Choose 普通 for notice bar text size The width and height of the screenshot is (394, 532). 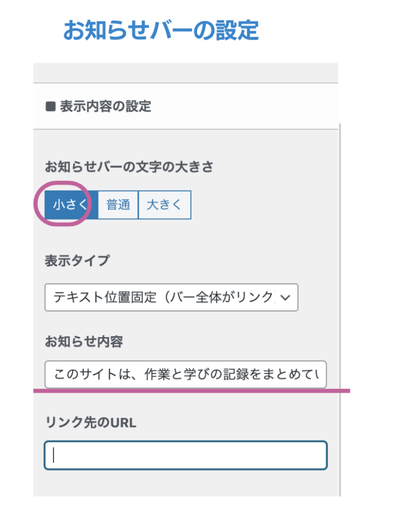[118, 205]
